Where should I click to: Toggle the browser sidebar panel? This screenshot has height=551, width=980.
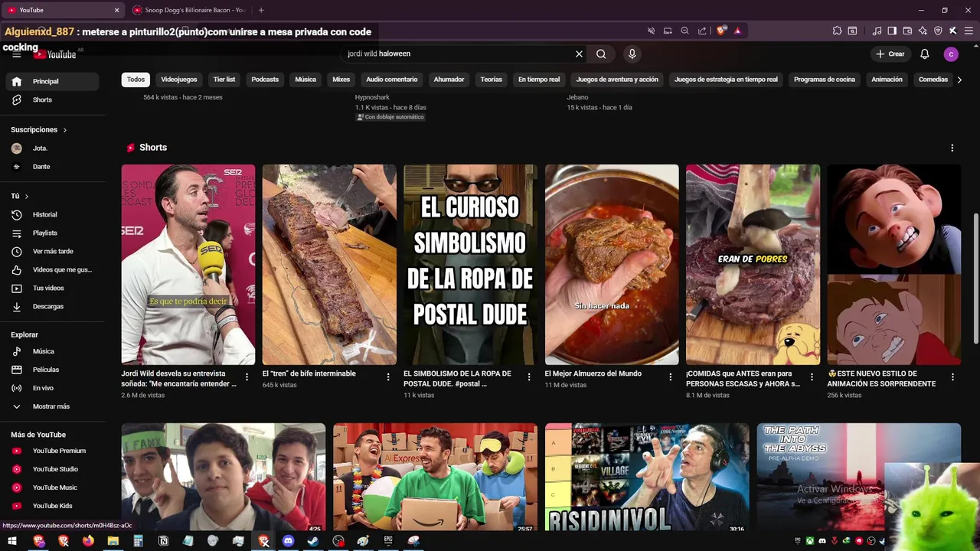tap(892, 31)
